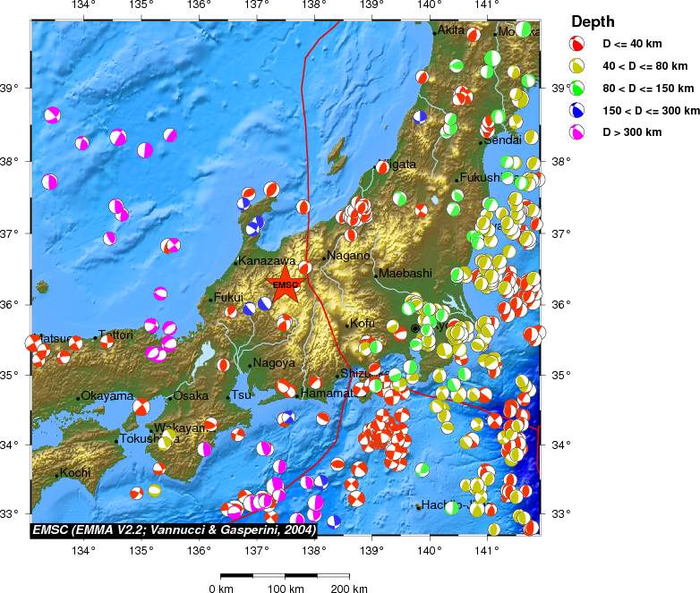
Task: Click the blue beachball in Depth legend
Action: click(576, 110)
